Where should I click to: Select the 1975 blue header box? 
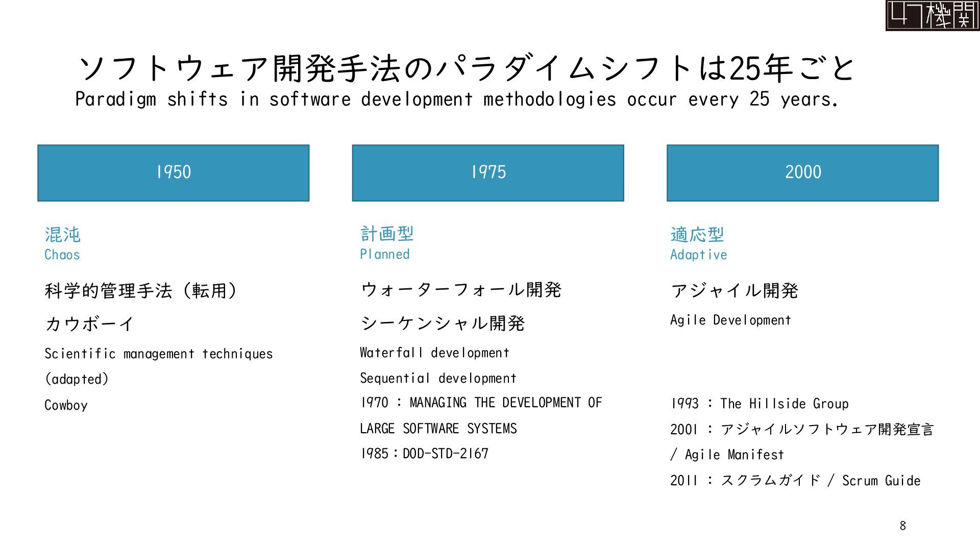(x=488, y=173)
